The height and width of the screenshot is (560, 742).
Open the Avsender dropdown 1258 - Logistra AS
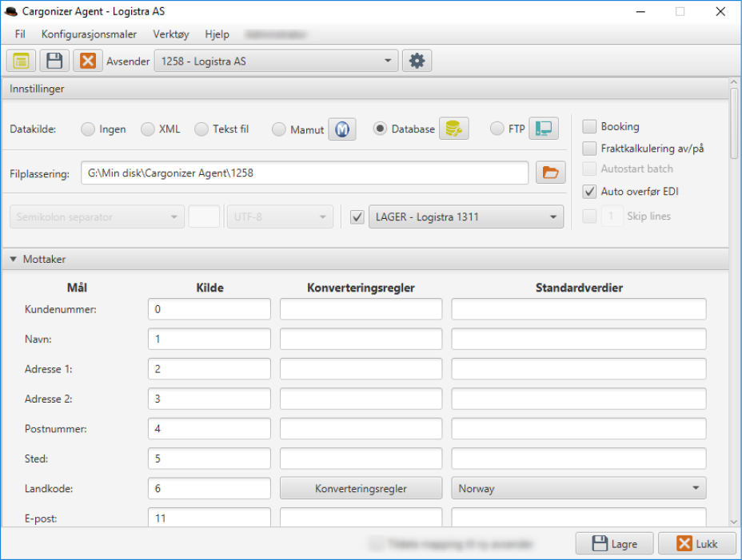click(277, 61)
